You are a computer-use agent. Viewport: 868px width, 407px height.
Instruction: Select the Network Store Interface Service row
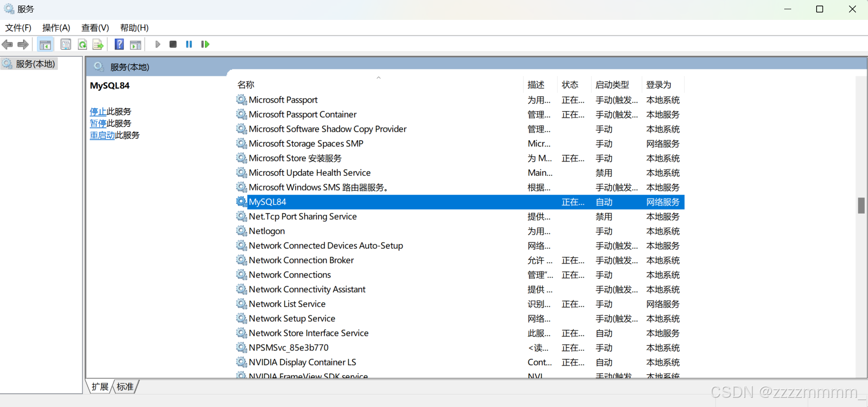click(460, 333)
